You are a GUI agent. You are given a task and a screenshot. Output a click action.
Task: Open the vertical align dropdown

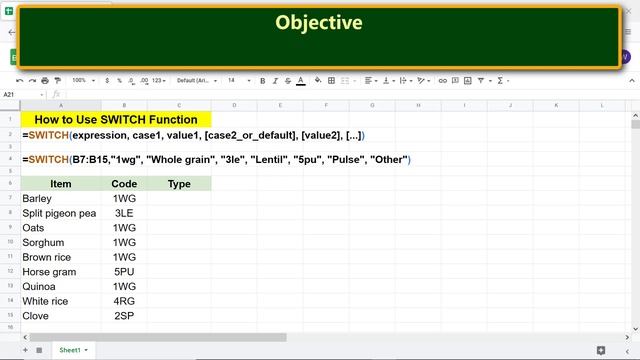coord(389,81)
